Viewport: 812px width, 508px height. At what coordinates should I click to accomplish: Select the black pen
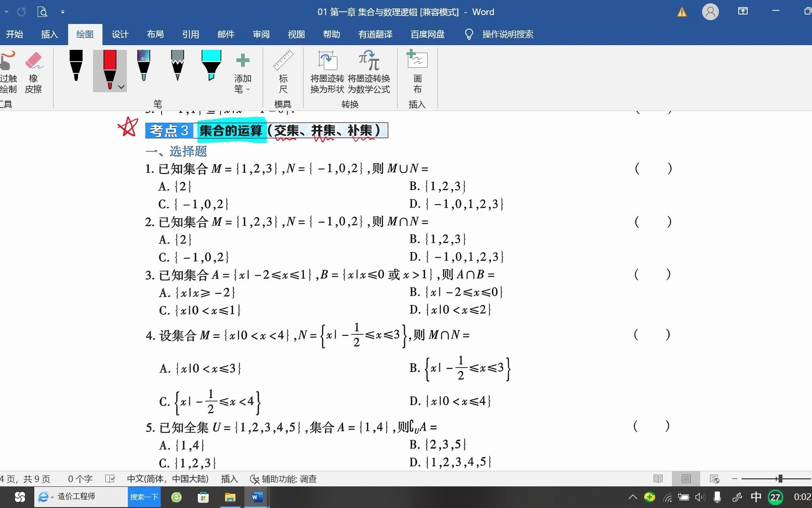(x=76, y=66)
